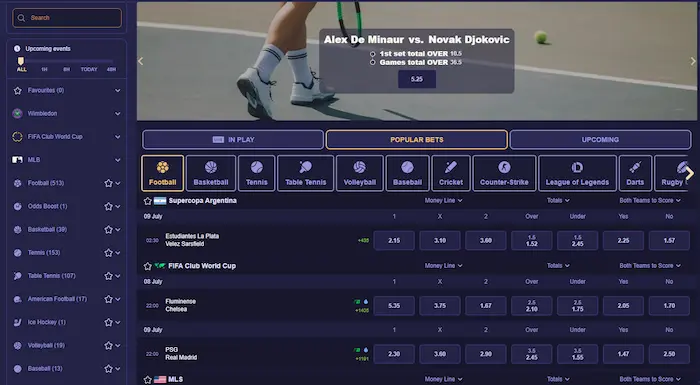This screenshot has width=700, height=385.
Task: Select the Football sport icon tile
Action: pyautogui.click(x=162, y=173)
